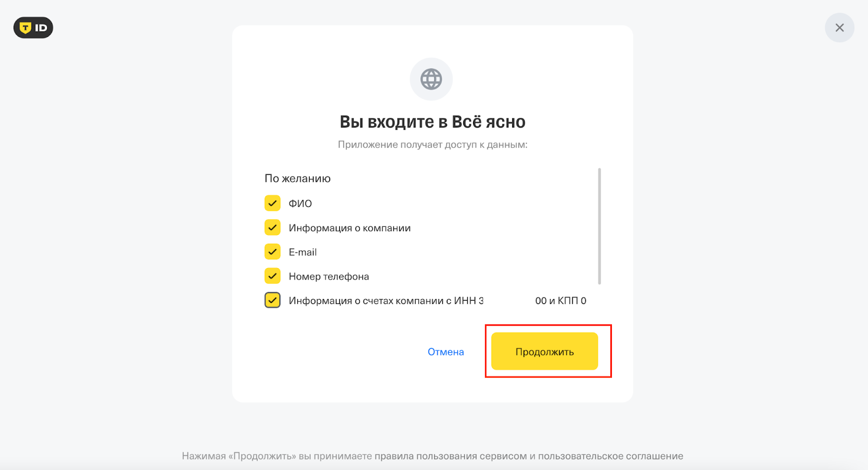Click the Номер телефона label
Viewport: 868px width, 470px height.
pos(329,277)
